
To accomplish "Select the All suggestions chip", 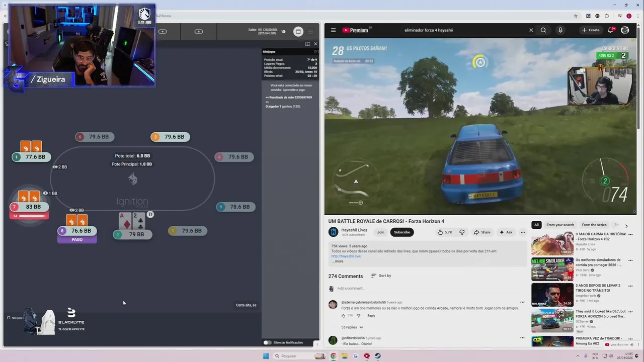I will coord(536,225).
